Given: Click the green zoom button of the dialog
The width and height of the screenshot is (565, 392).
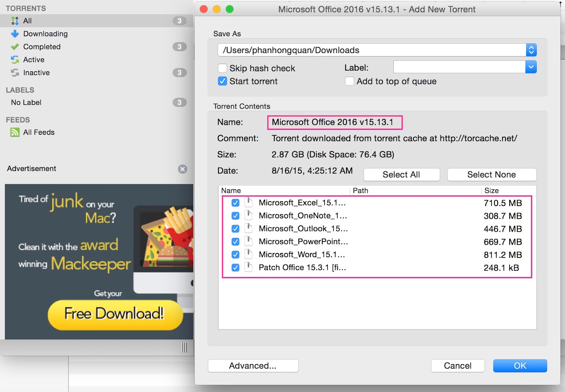Looking at the screenshot, I should pos(230,9).
